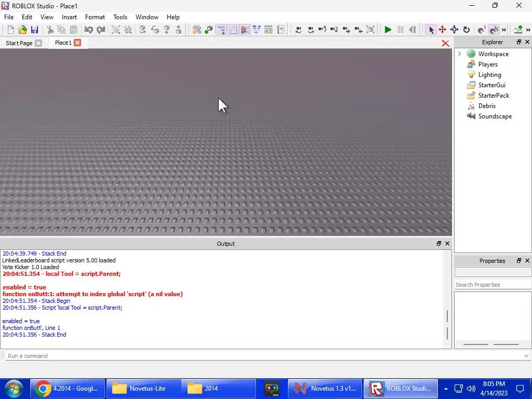Screen dimensions: 532x399
Task: Open the File menu
Action: (9, 17)
